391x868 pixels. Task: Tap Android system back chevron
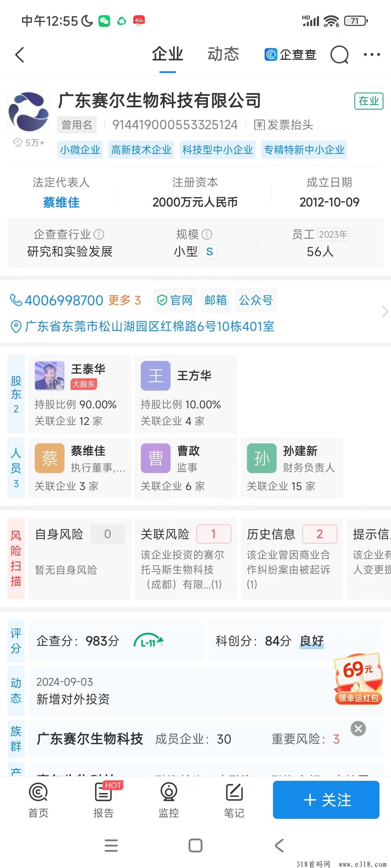tap(279, 846)
